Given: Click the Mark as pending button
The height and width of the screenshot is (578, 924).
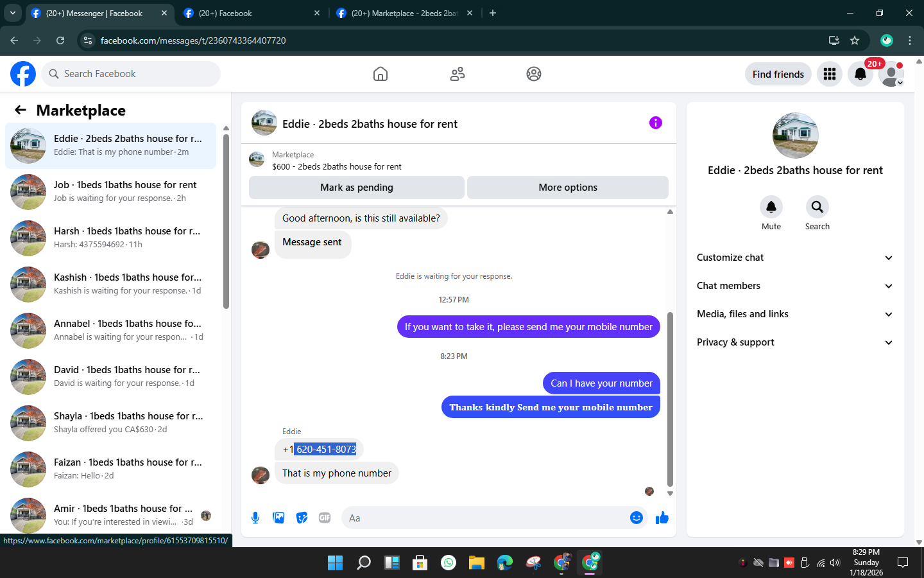Looking at the screenshot, I should pos(357,188).
